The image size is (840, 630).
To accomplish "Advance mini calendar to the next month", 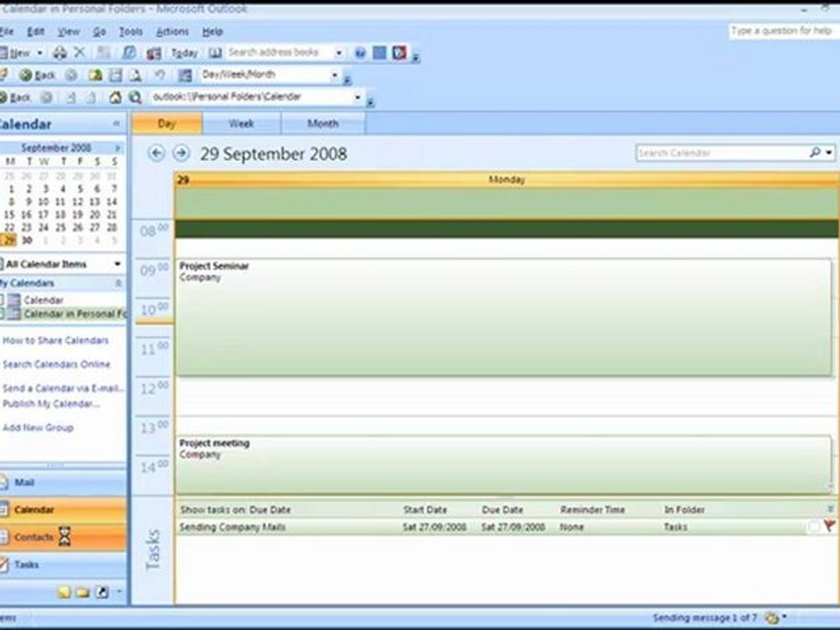I will click(117, 147).
